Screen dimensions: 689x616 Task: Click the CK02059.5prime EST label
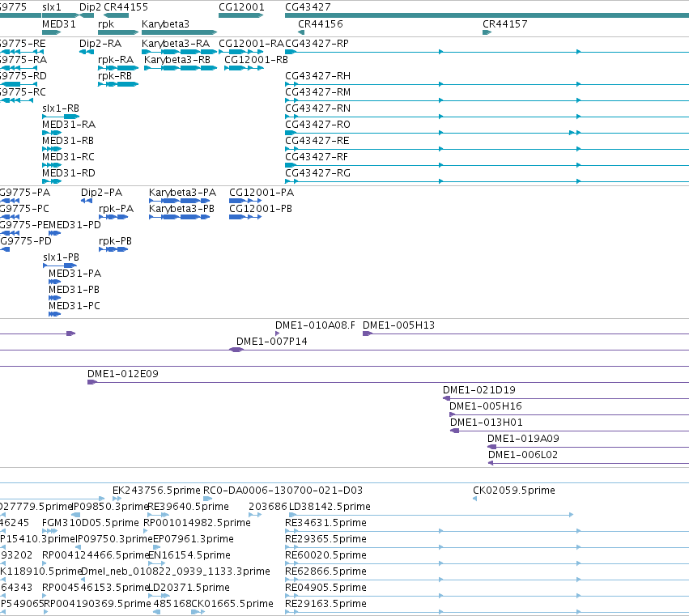(514, 491)
